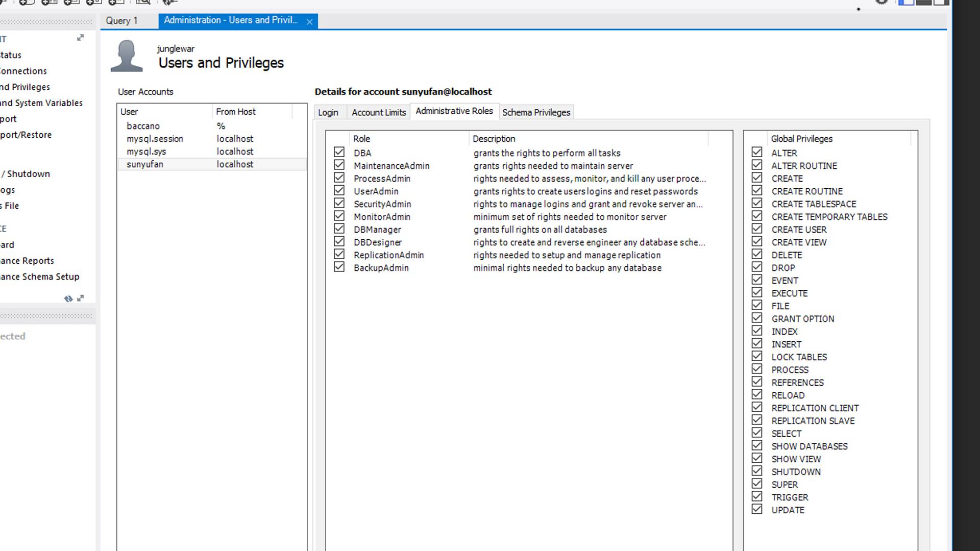This screenshot has width=980, height=551.
Task: Toggle the CREATE VIEW privilege checkbox
Action: click(x=757, y=241)
